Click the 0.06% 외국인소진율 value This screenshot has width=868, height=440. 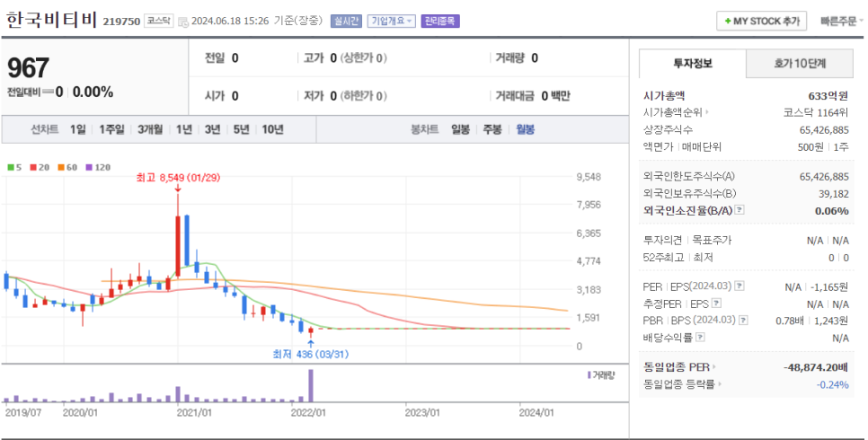pos(832,211)
